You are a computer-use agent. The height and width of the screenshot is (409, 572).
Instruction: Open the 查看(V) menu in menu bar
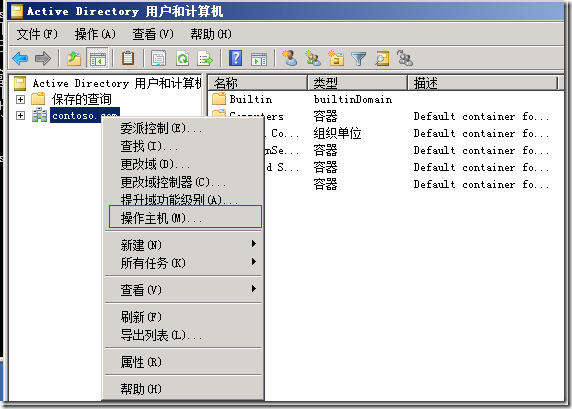[153, 34]
